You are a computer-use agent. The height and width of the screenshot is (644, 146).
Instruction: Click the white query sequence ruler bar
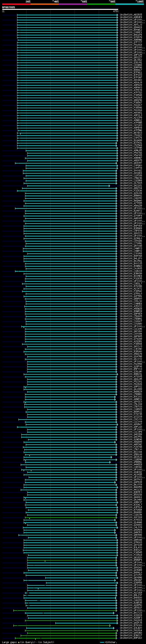[60, 10]
